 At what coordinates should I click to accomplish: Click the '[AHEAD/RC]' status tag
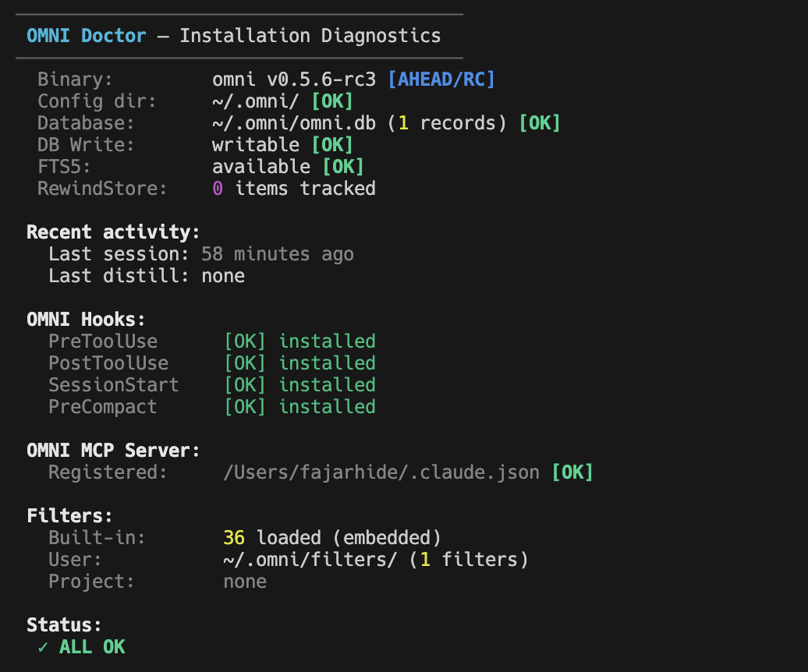click(x=441, y=80)
